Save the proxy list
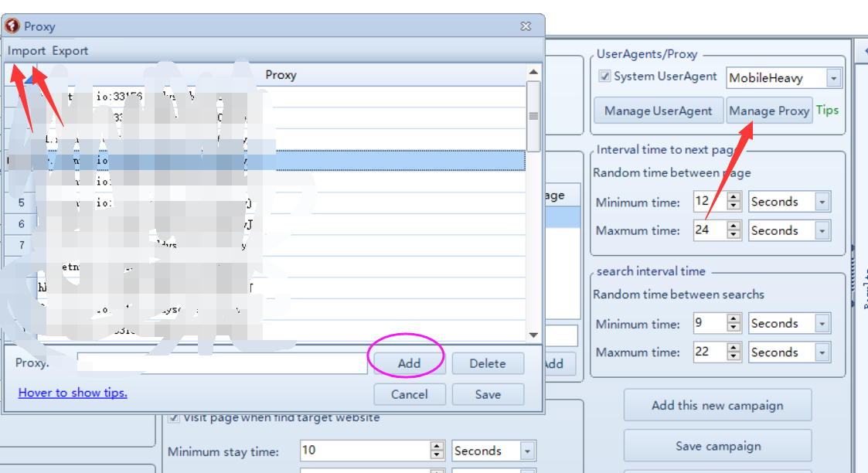The image size is (868, 473). coord(488,394)
